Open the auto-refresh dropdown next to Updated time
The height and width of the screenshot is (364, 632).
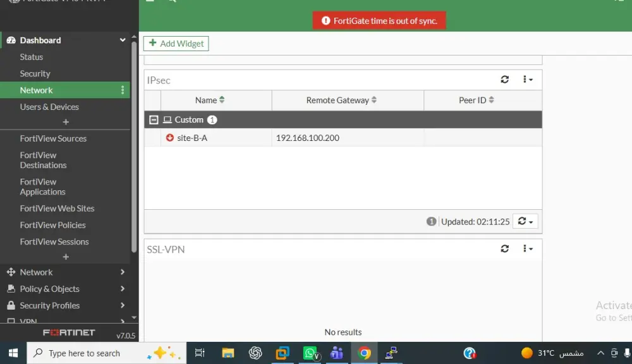pyautogui.click(x=525, y=221)
